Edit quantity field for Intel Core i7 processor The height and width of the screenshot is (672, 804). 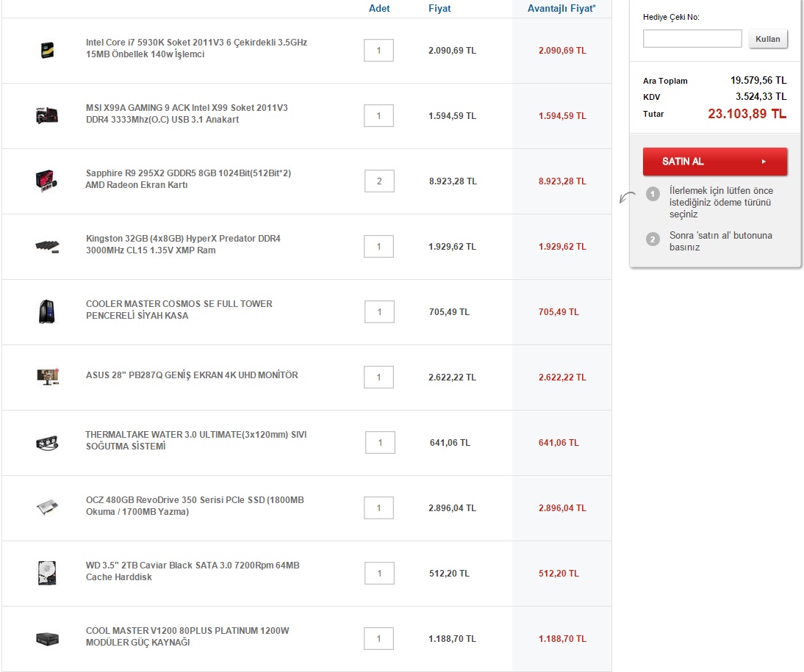[x=379, y=50]
